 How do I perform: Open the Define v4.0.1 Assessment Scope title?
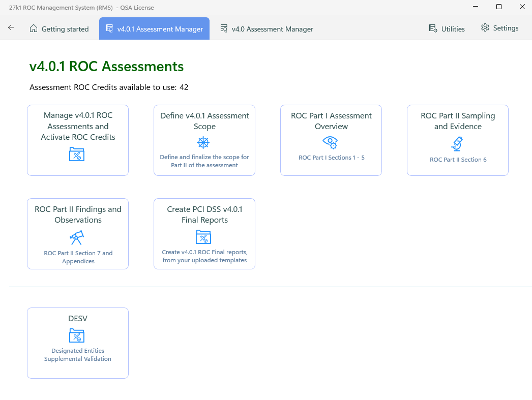(204, 121)
